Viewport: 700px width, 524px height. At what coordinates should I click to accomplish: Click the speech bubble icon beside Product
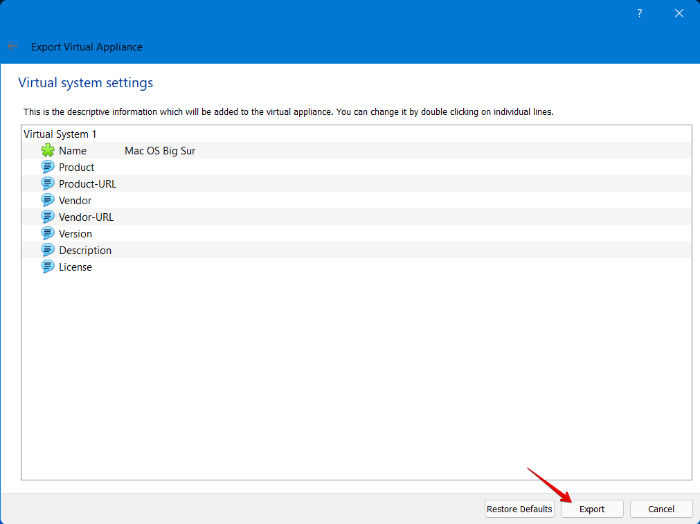(x=48, y=167)
